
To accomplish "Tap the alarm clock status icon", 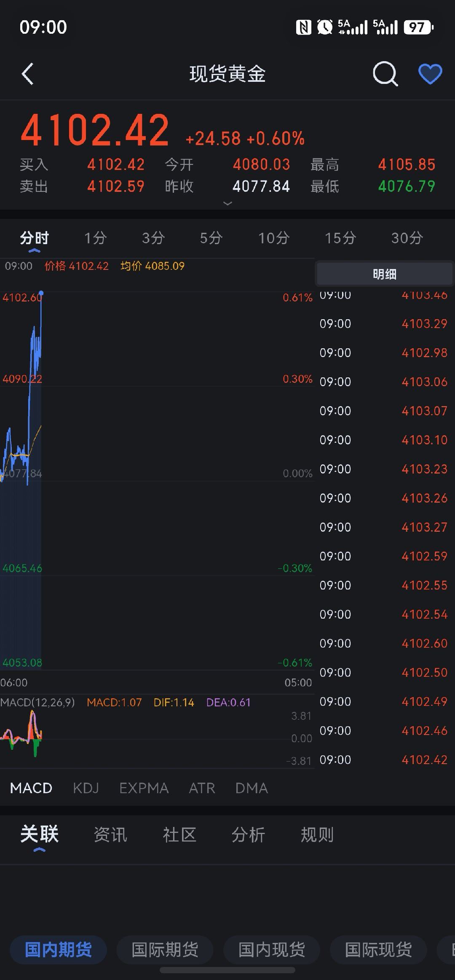I will pyautogui.click(x=325, y=27).
